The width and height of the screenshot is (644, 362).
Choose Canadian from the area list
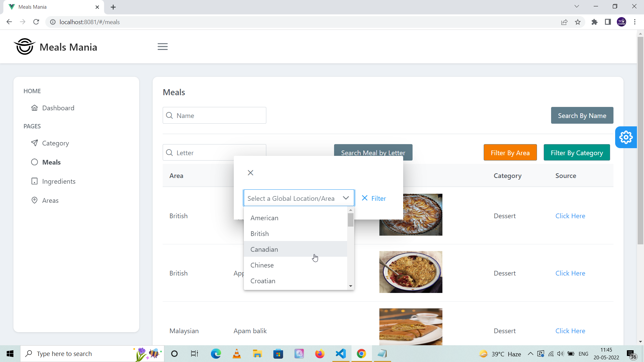(x=296, y=249)
